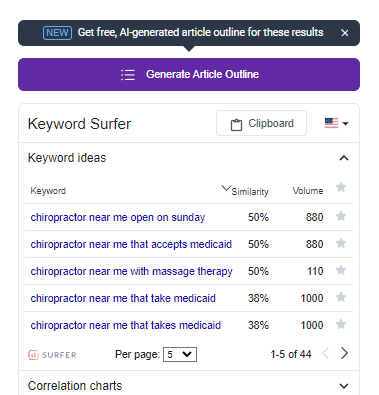Star the 'open on sunday' keyword
Image resolution: width=379 pixels, height=395 pixels.
341,216
